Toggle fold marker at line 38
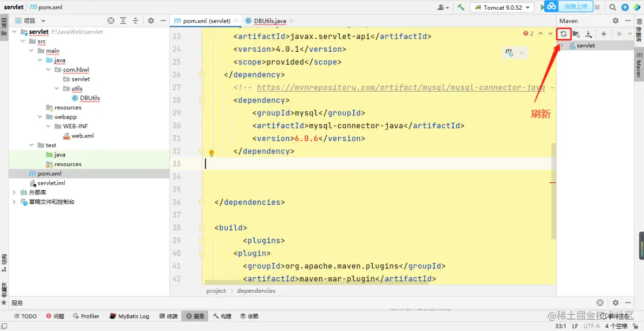Image resolution: width=644 pixels, height=331 pixels. [x=202, y=227]
